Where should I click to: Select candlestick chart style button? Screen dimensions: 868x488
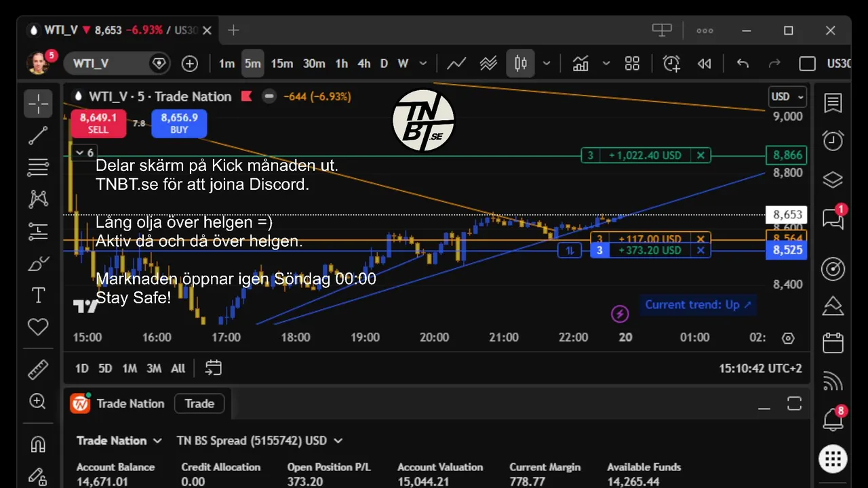[521, 64]
